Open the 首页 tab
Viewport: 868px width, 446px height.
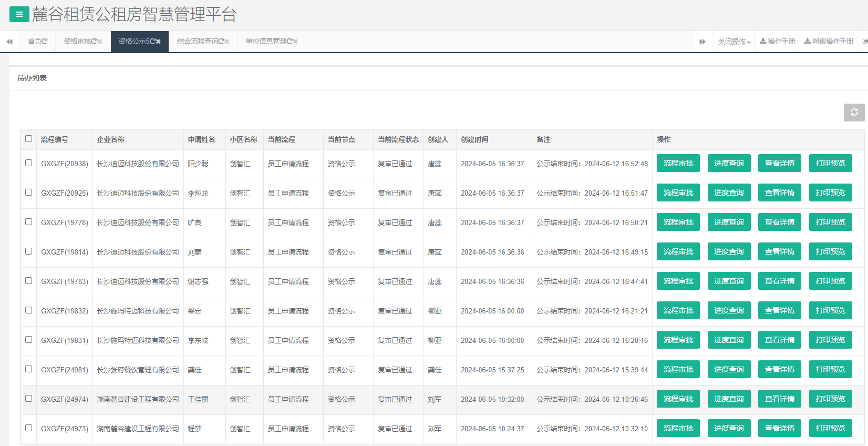coord(36,42)
